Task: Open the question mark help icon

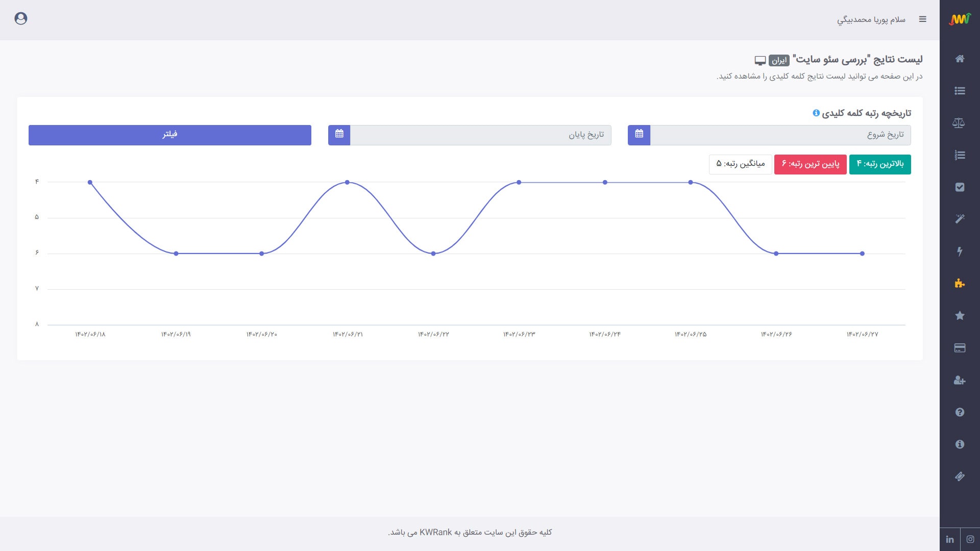Action: point(960,412)
